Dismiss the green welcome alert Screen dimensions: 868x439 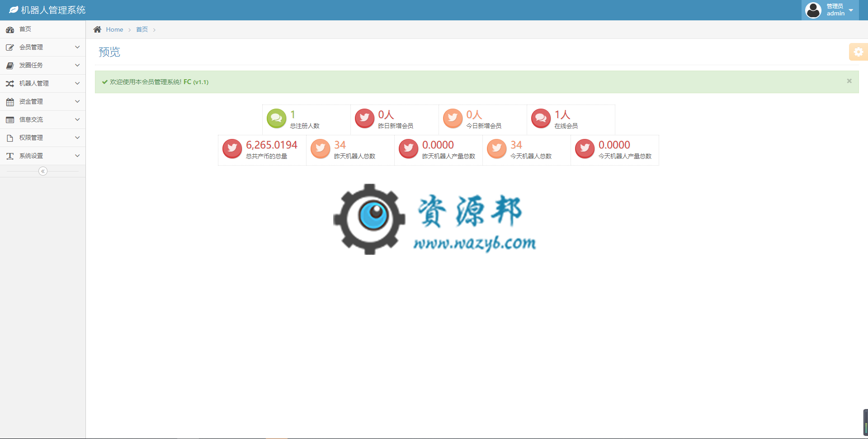pyautogui.click(x=849, y=81)
